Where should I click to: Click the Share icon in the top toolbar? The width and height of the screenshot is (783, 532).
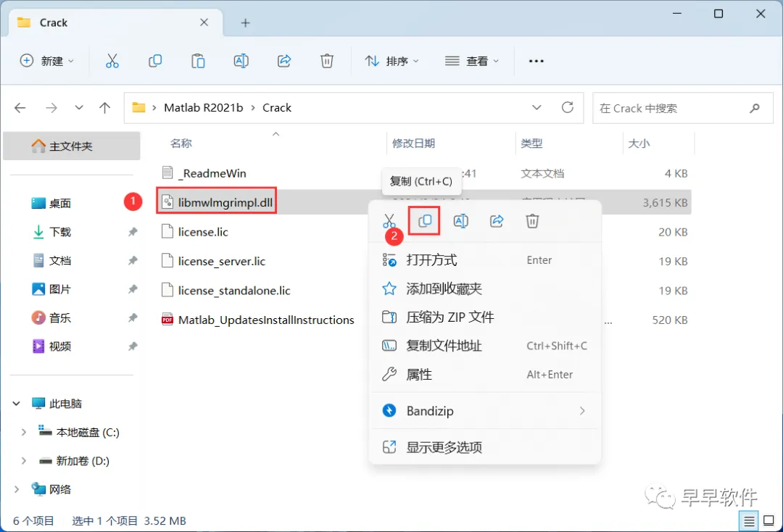click(284, 61)
